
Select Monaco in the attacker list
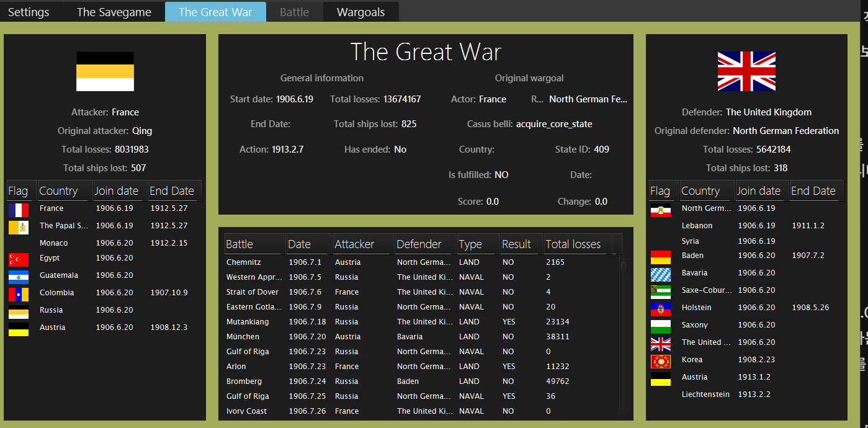pyautogui.click(x=105, y=243)
